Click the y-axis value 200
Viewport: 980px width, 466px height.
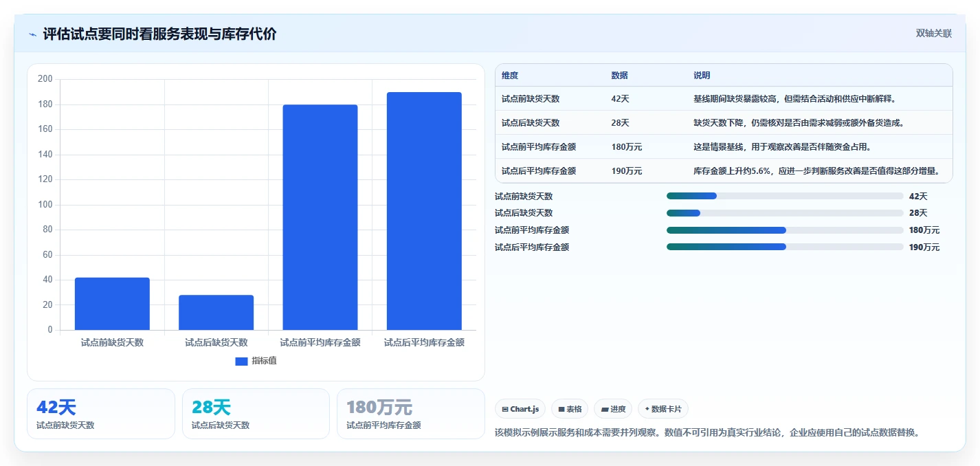(x=45, y=79)
